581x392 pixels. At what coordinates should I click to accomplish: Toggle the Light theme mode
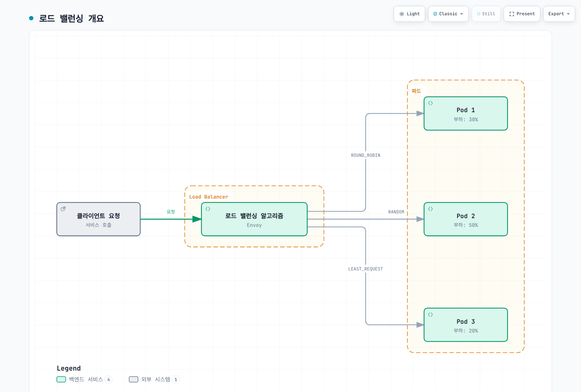(x=409, y=14)
